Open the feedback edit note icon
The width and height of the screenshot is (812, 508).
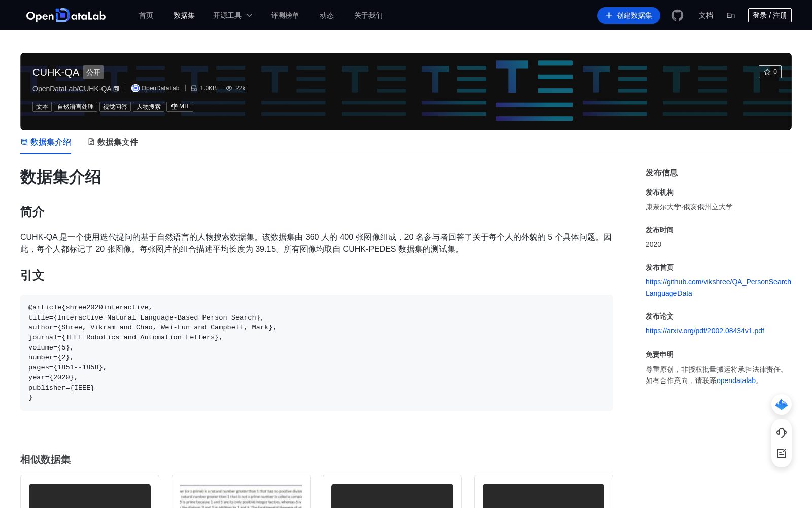coord(782,453)
